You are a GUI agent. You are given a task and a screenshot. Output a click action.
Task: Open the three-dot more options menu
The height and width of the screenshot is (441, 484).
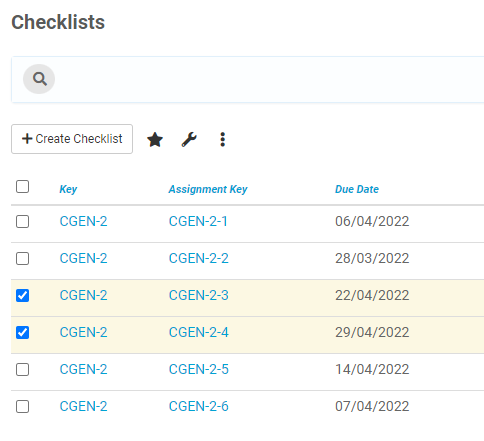click(x=223, y=139)
